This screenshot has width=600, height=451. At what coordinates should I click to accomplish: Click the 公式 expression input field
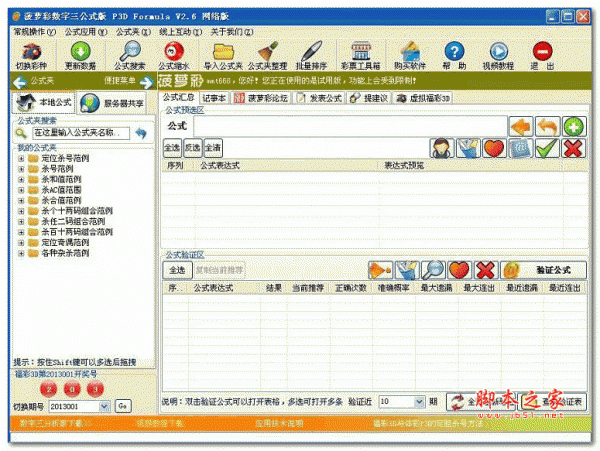[351, 126]
